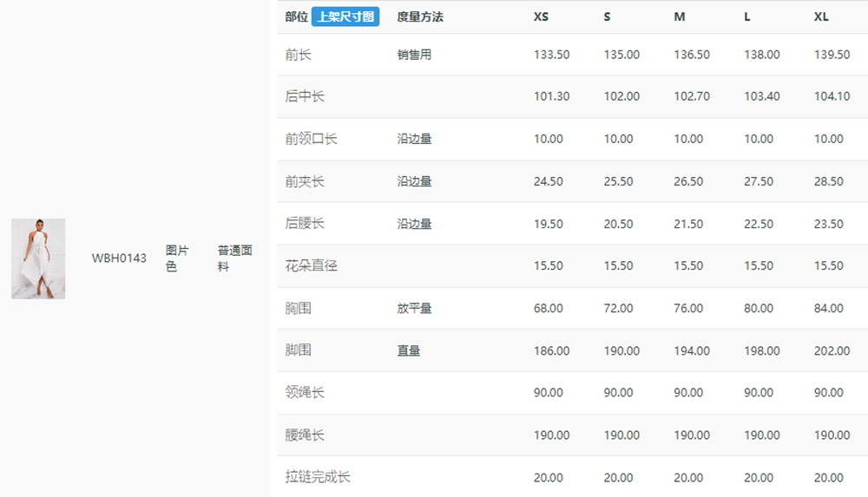Select the 领绳长 row label
The image size is (868, 497).
click(305, 392)
